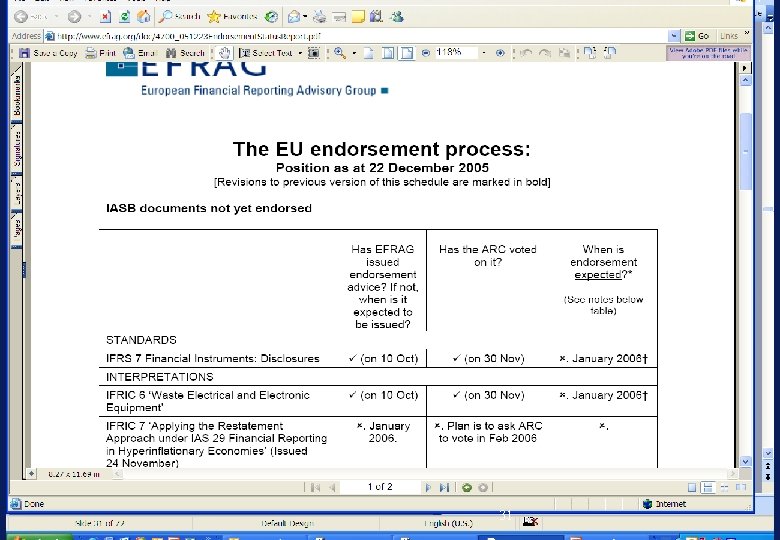Screen dimensions: 780x540
Task: Click the browser Forward arrow button
Action: [74, 17]
